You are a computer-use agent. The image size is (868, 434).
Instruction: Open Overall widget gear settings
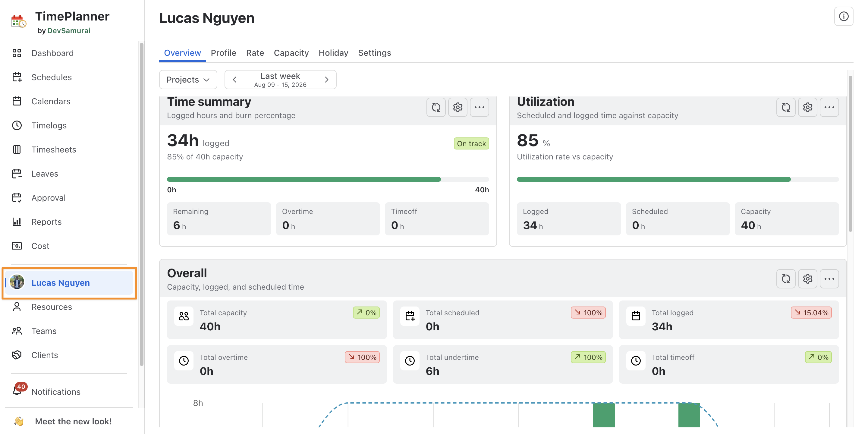click(x=807, y=279)
